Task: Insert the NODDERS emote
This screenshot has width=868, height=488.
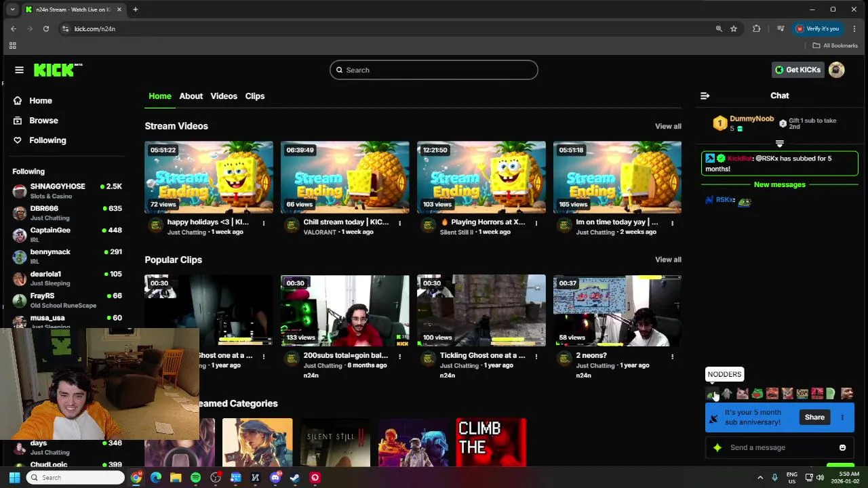Action: pyautogui.click(x=712, y=394)
